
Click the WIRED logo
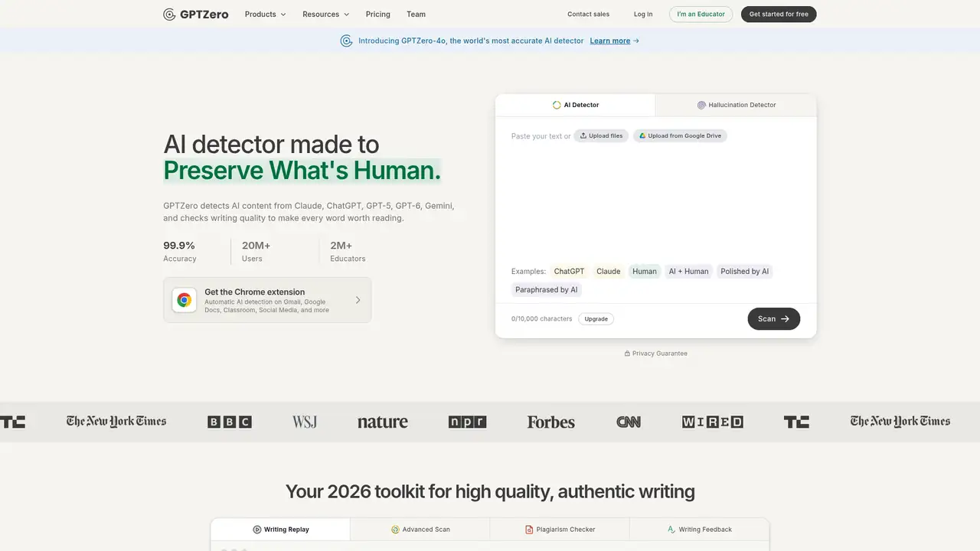pyautogui.click(x=713, y=422)
